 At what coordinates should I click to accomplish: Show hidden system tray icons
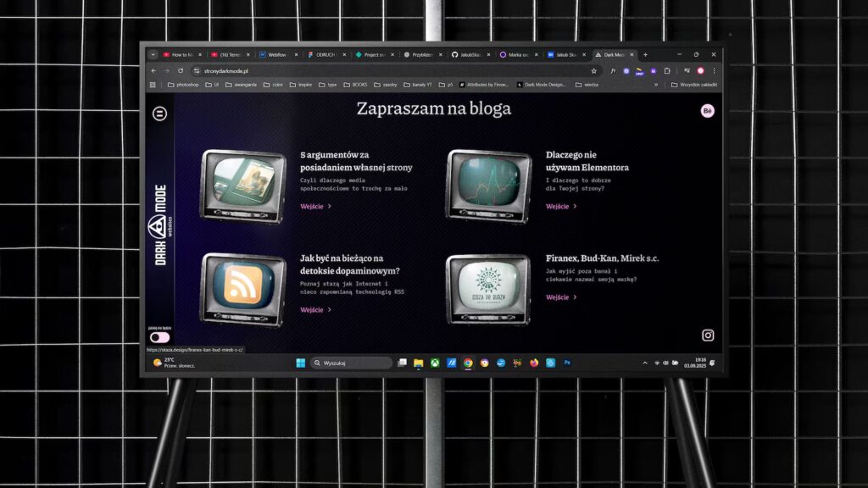645,363
